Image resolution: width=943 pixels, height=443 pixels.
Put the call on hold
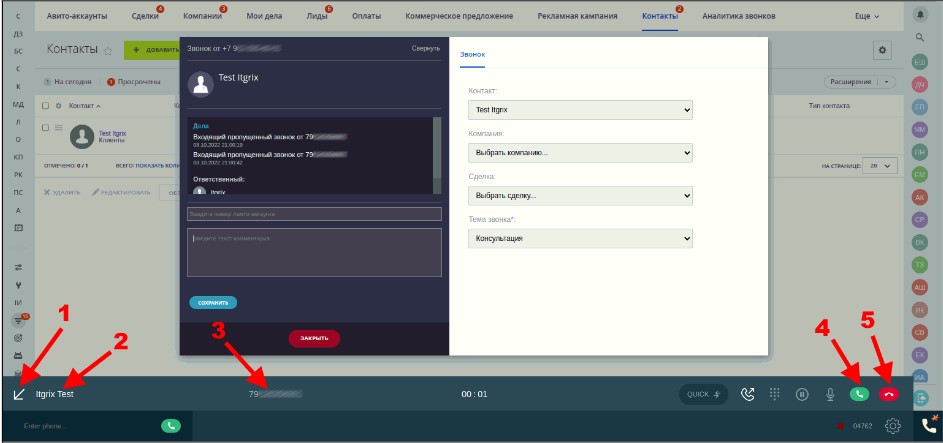802,394
